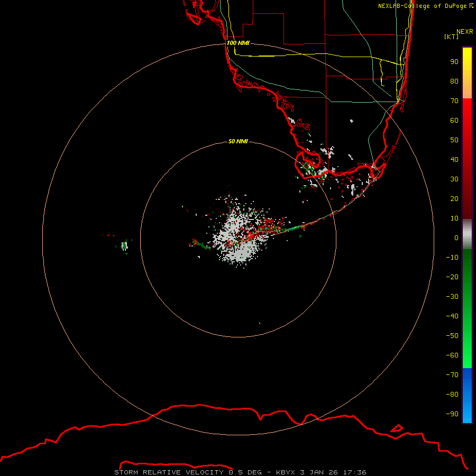Click the -10 value on velocity scale
The height and width of the screenshot is (476, 476).
coord(452,258)
